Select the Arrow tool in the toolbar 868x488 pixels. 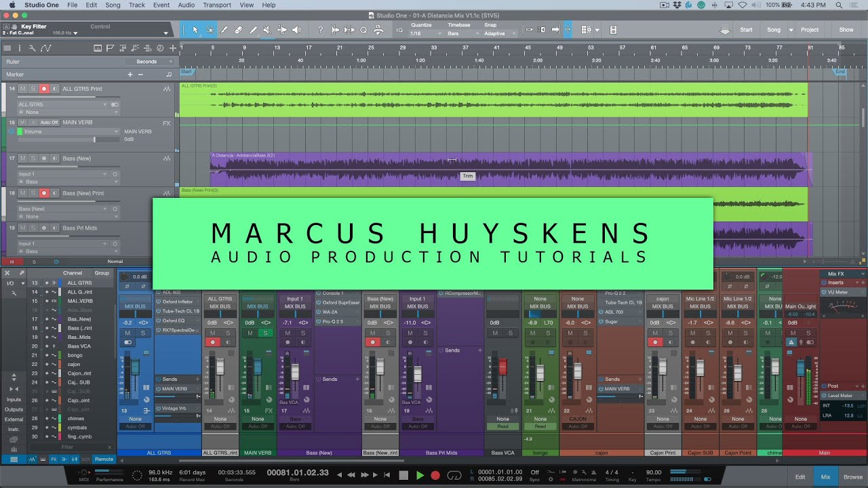pyautogui.click(x=195, y=30)
